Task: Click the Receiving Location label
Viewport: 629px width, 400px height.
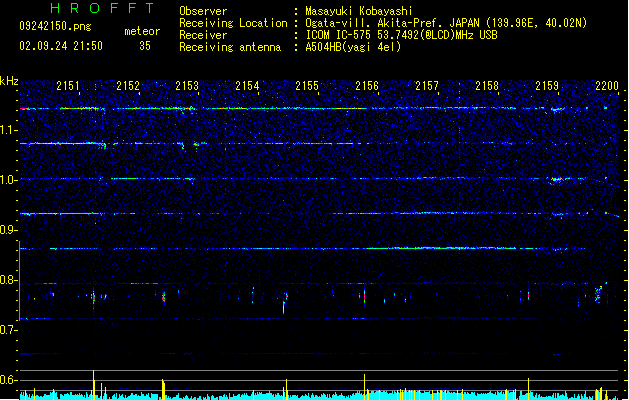Action: click(233, 23)
